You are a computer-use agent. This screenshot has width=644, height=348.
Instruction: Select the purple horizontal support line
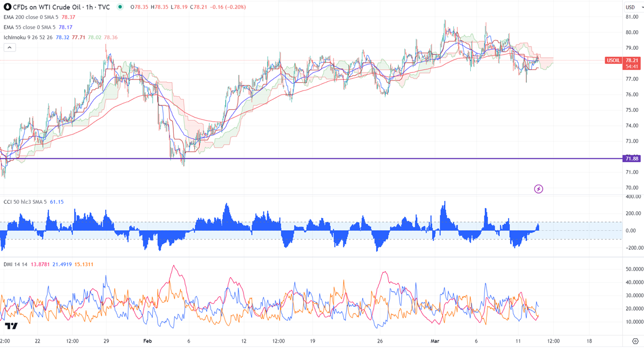pyautogui.click(x=311, y=159)
